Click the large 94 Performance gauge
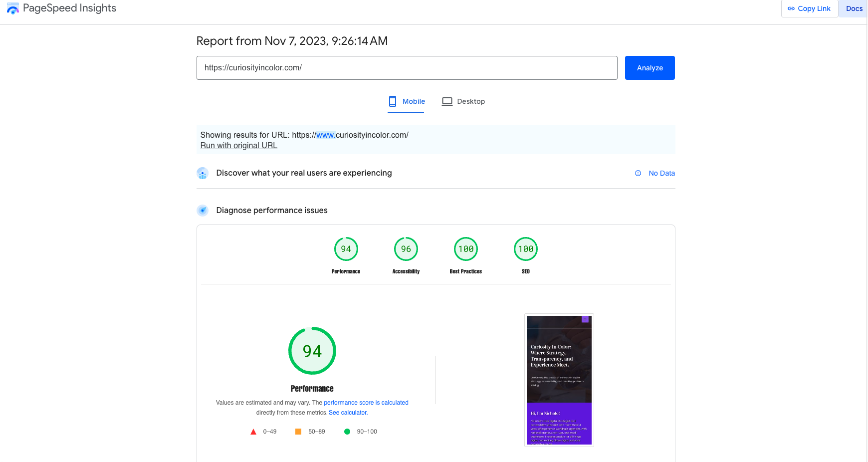 tap(312, 351)
